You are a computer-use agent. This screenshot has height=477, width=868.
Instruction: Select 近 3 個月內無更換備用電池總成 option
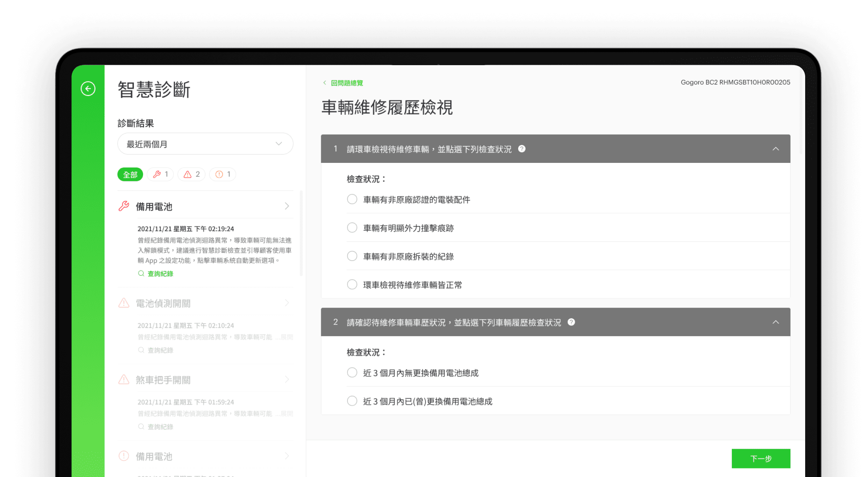coord(352,373)
